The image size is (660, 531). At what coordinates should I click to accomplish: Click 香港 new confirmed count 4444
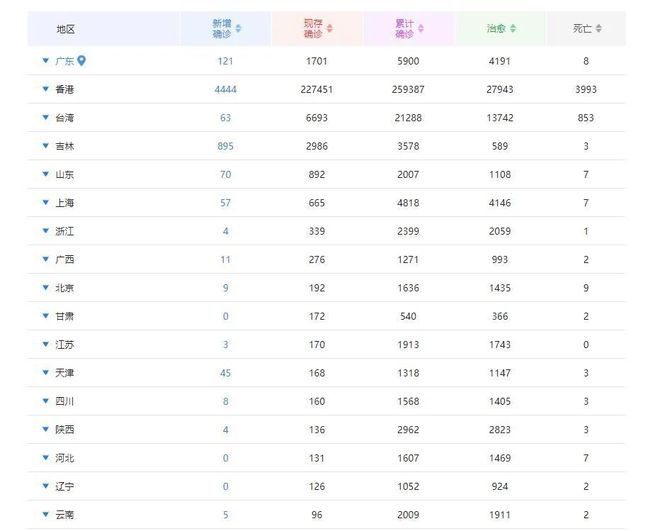pyautogui.click(x=225, y=90)
